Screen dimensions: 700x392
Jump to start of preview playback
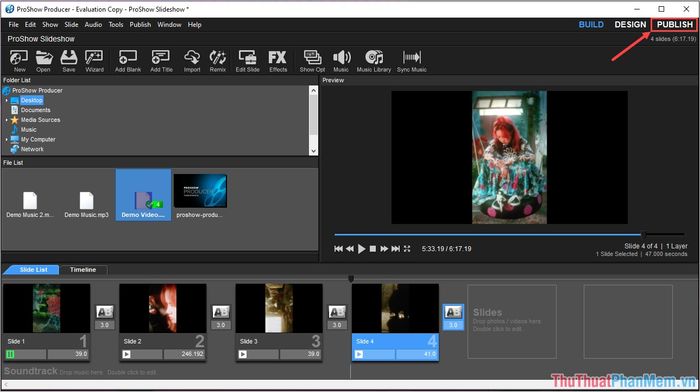(338, 249)
